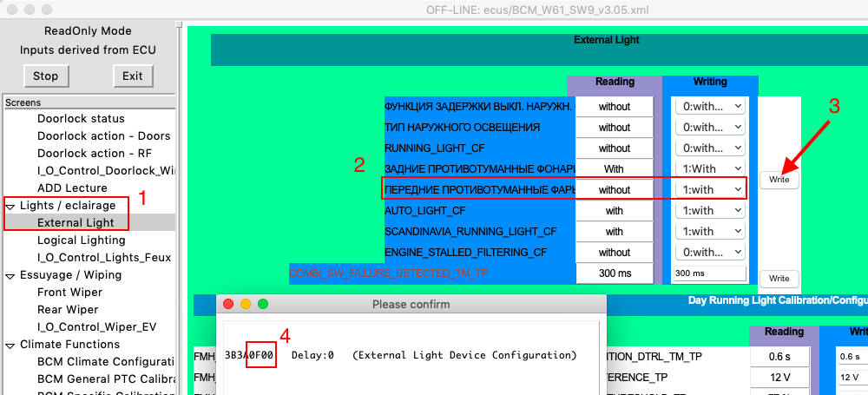Open writing dropdown for ENGINE_STALLED_FILTERING_CF
Screen dimensions: 868x395
[710, 252]
